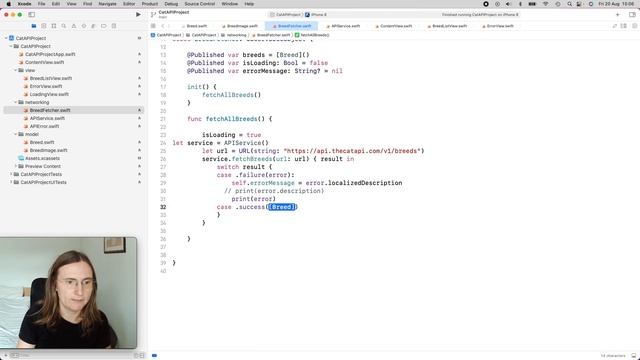This screenshot has width=640, height=360.
Task: Open the Apple menu
Action: tap(9, 4)
